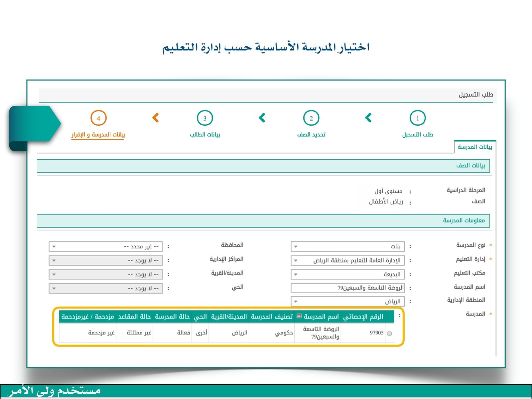The width and height of the screenshot is (532, 399).
Task: Open the المنطقة الإدارية dropdown showing الرياض
Action: (348, 302)
